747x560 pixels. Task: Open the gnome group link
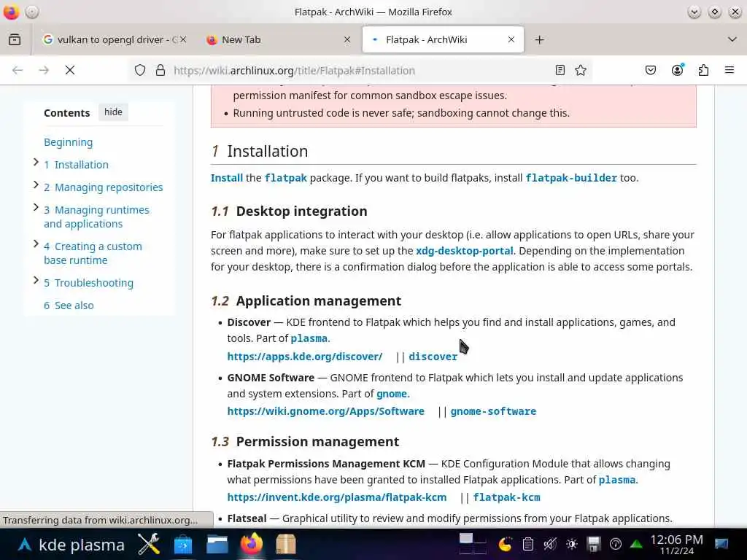tap(392, 394)
